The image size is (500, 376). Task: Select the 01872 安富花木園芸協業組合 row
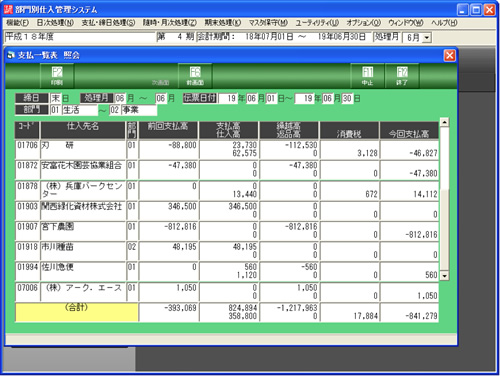(227, 170)
